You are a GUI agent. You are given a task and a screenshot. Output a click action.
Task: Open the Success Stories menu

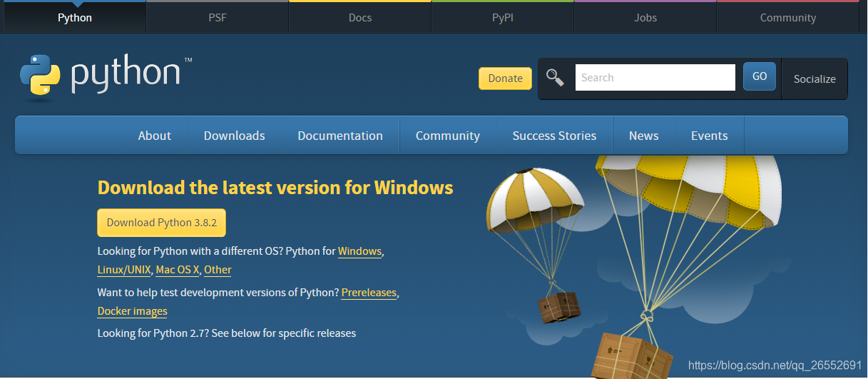554,136
